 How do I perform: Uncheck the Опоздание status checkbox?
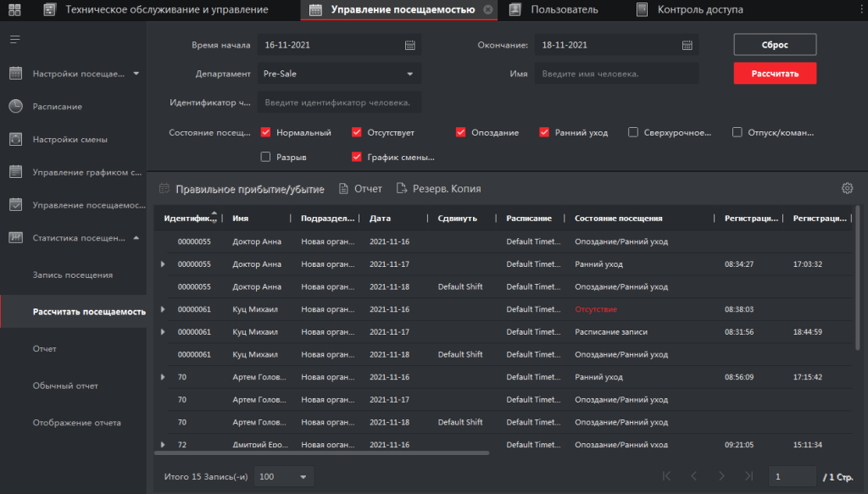[x=460, y=132]
